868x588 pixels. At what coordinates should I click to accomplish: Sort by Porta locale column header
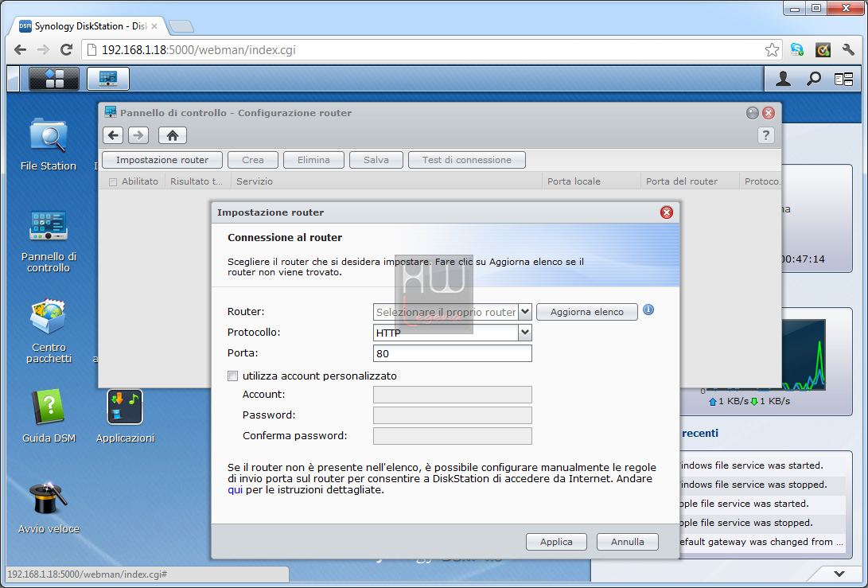click(x=591, y=181)
